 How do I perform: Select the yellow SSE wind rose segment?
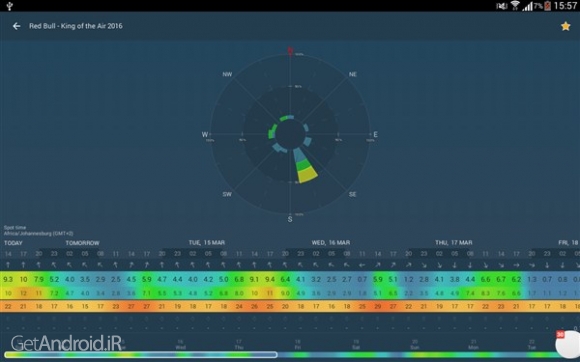[x=308, y=175]
